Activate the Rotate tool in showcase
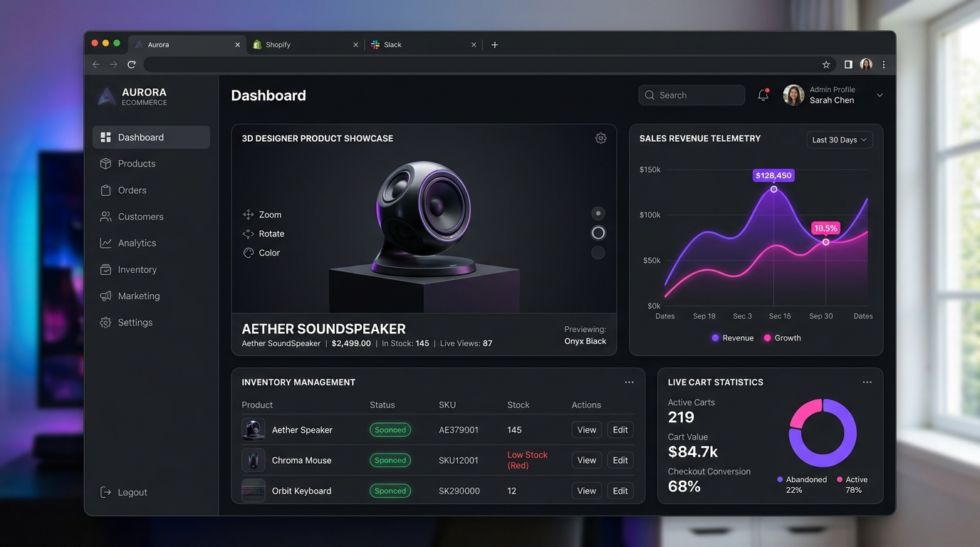This screenshot has width=980, height=547. click(x=264, y=234)
